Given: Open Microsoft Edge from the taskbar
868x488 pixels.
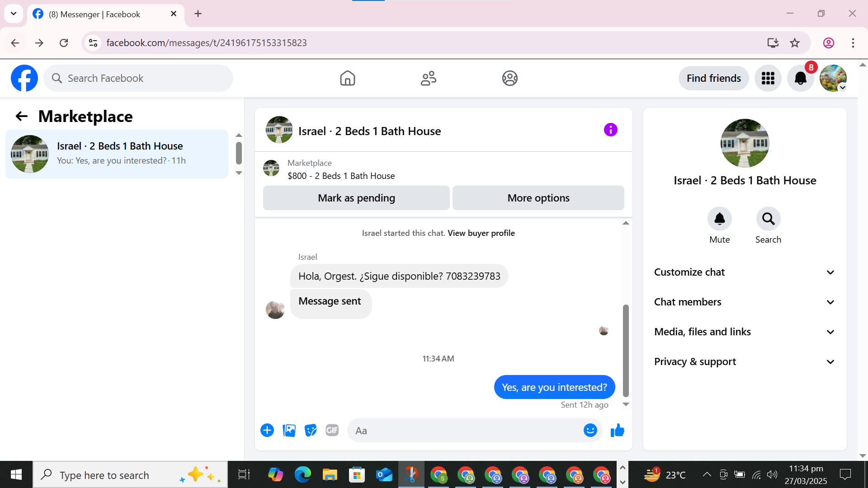Looking at the screenshot, I should point(302,475).
